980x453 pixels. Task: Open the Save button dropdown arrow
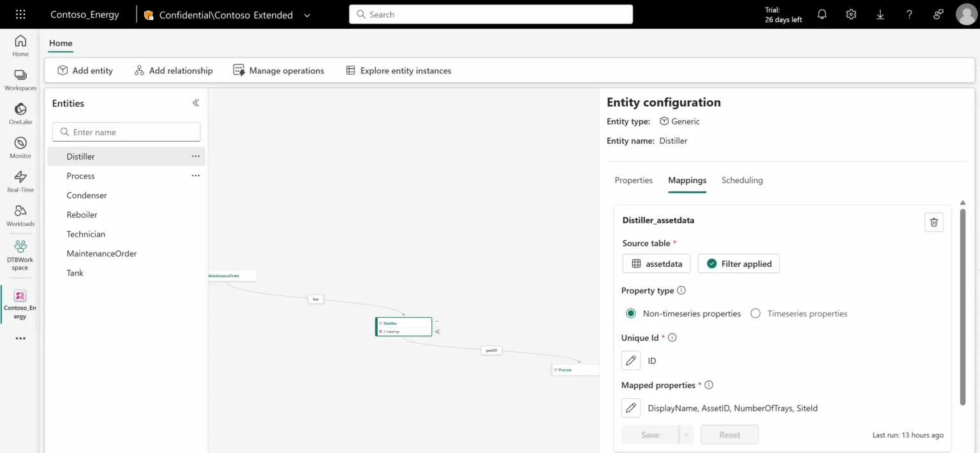click(x=686, y=434)
